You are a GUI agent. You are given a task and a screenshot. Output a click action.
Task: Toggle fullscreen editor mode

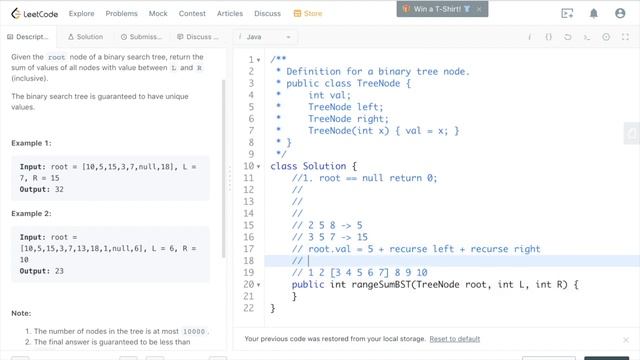pyautogui.click(x=625, y=37)
